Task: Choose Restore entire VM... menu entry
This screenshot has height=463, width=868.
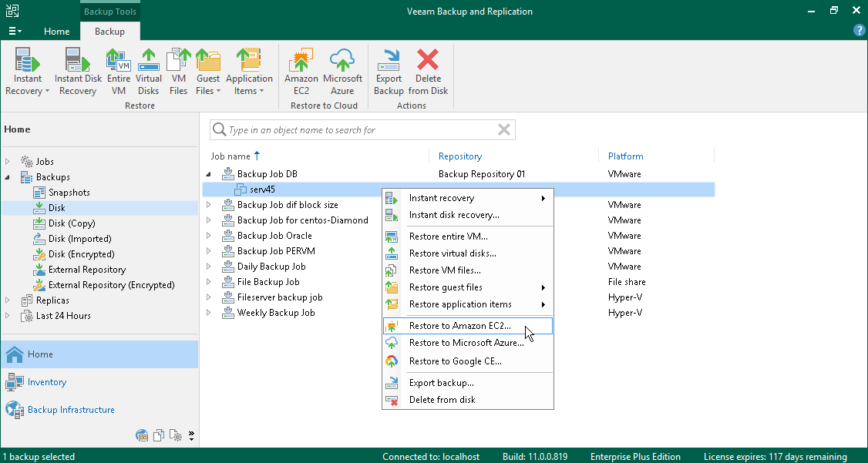Action: pyautogui.click(x=468, y=237)
